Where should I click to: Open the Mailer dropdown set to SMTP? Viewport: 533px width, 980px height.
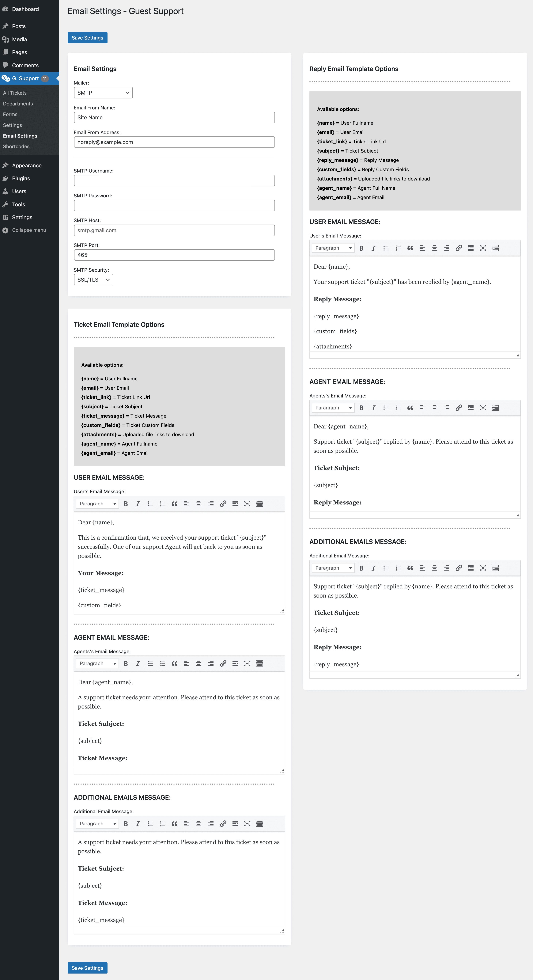click(103, 93)
